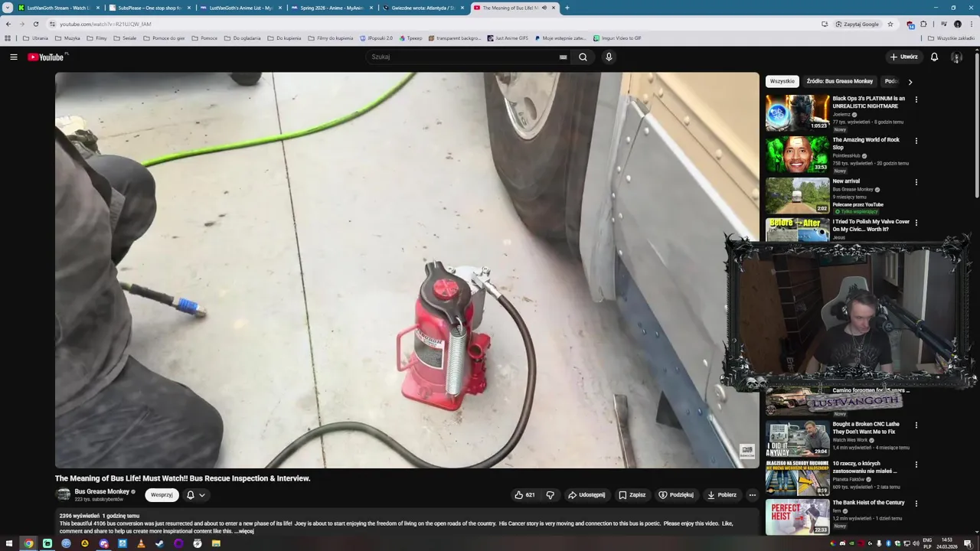Open 'The Bank Heist of the Century' thumbnail
The height and width of the screenshot is (551, 980).
(797, 517)
